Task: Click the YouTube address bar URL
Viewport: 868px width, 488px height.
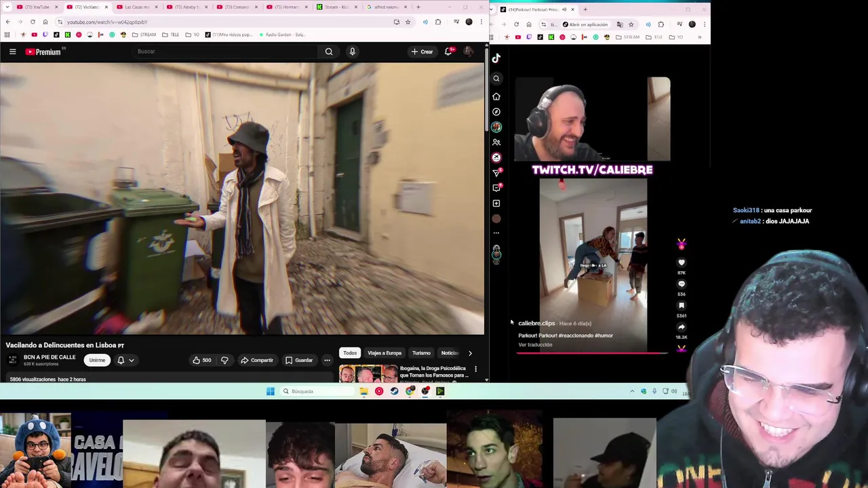Action: [106, 22]
